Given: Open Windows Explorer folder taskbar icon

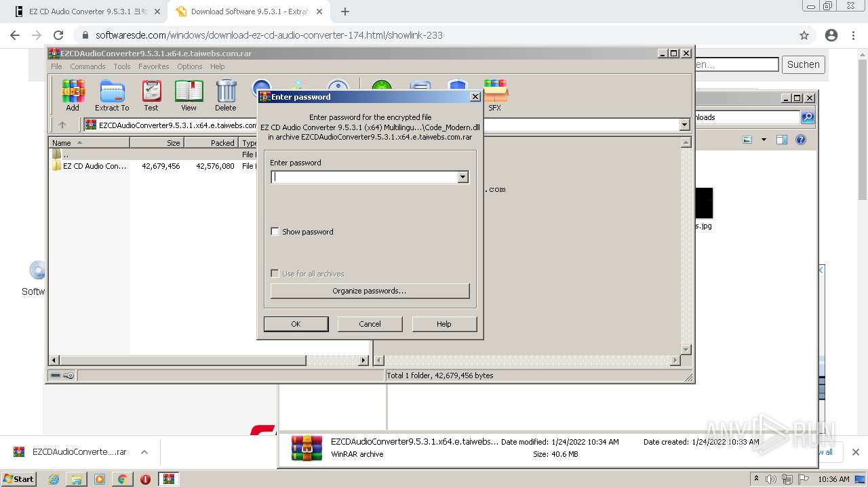Looking at the screenshot, I should pos(77,479).
